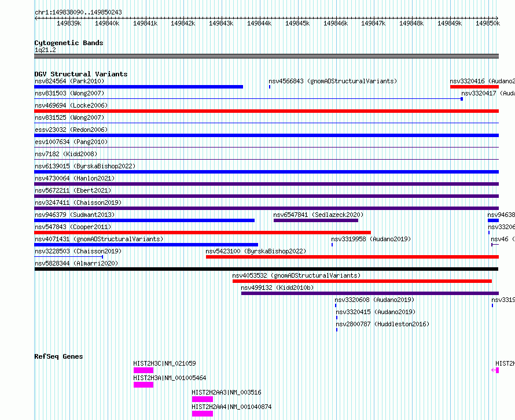Click the nsv4730064 (Hanlon2021) label
The height and width of the screenshot is (420, 515).
tap(75, 178)
